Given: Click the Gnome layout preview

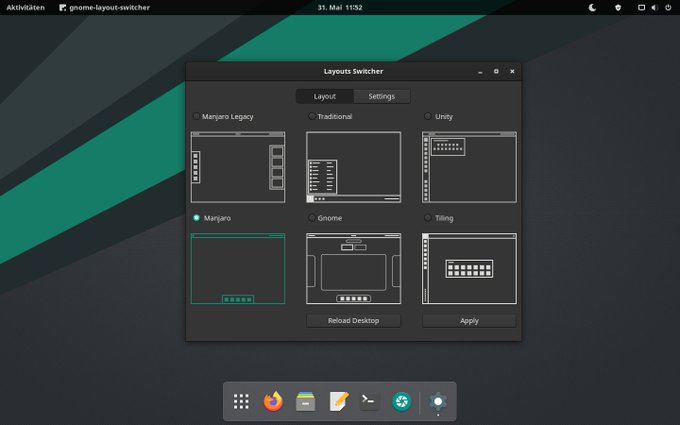Looking at the screenshot, I should point(353,268).
